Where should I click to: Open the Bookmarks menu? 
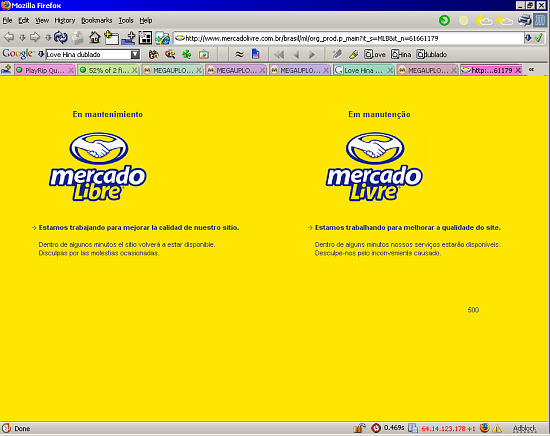97,20
